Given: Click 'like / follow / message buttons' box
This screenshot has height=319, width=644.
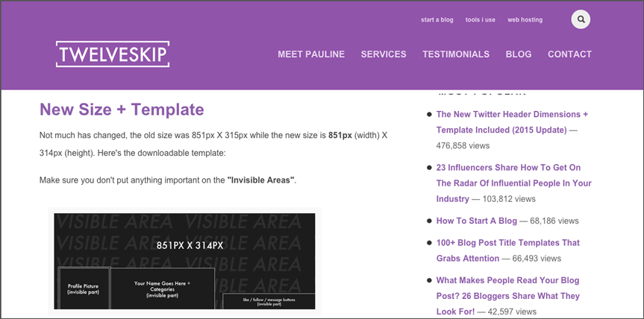Looking at the screenshot, I should (x=269, y=301).
